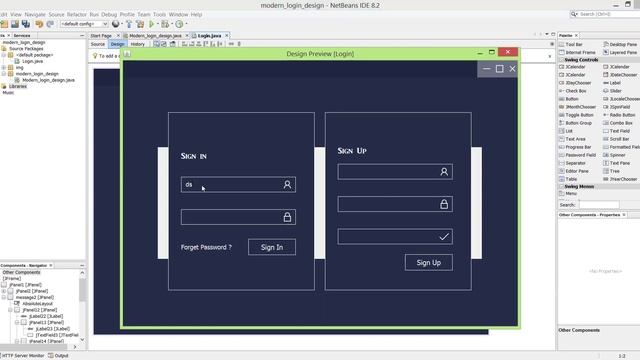Switch to the Source view tab
The width and height of the screenshot is (640, 360).
(98, 44)
